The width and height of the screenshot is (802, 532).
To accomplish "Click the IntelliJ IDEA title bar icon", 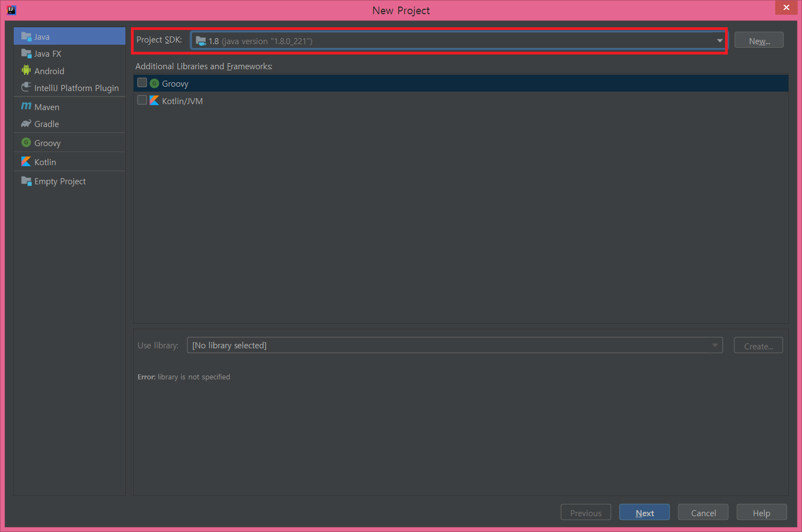I will pos(11,9).
